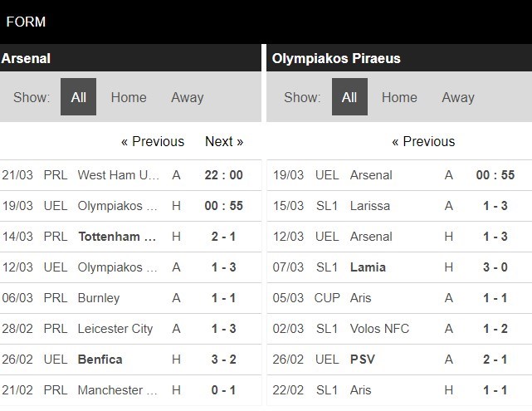Image resolution: width=532 pixels, height=411 pixels.
Task: Open Arsenal's West Ham match row
Action: (119, 175)
